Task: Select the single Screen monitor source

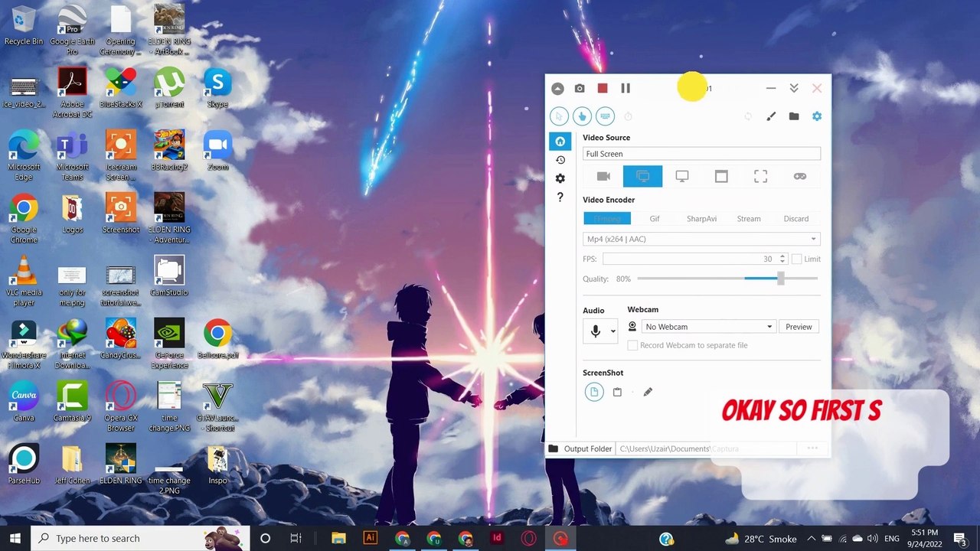Action: click(x=682, y=177)
